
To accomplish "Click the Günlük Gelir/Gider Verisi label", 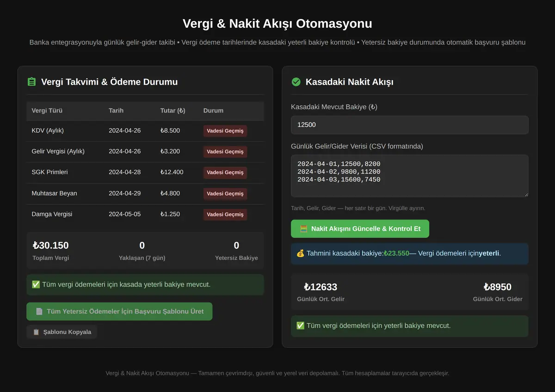I will (x=357, y=146).
